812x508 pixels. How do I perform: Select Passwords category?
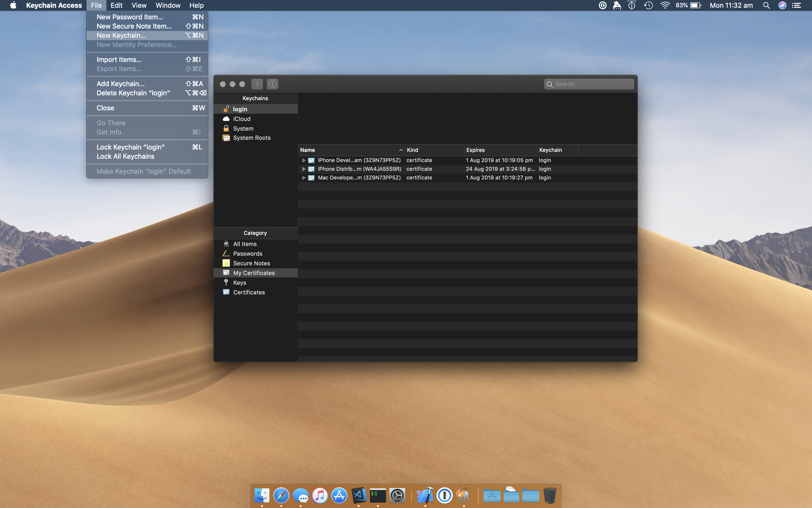[x=256, y=254]
